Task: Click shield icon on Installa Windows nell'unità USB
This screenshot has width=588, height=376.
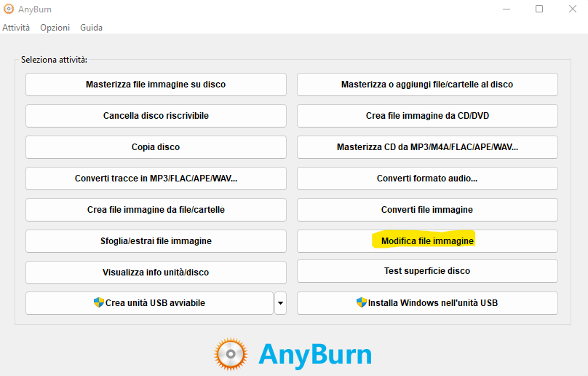Action: 361,303
